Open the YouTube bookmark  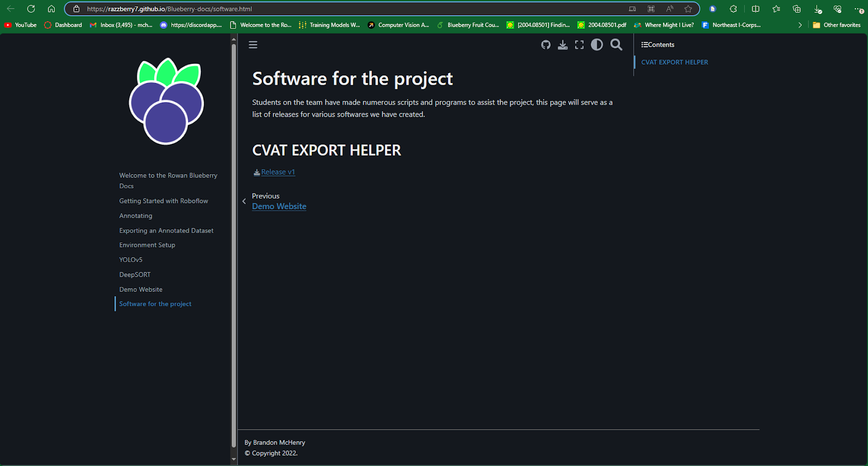20,25
